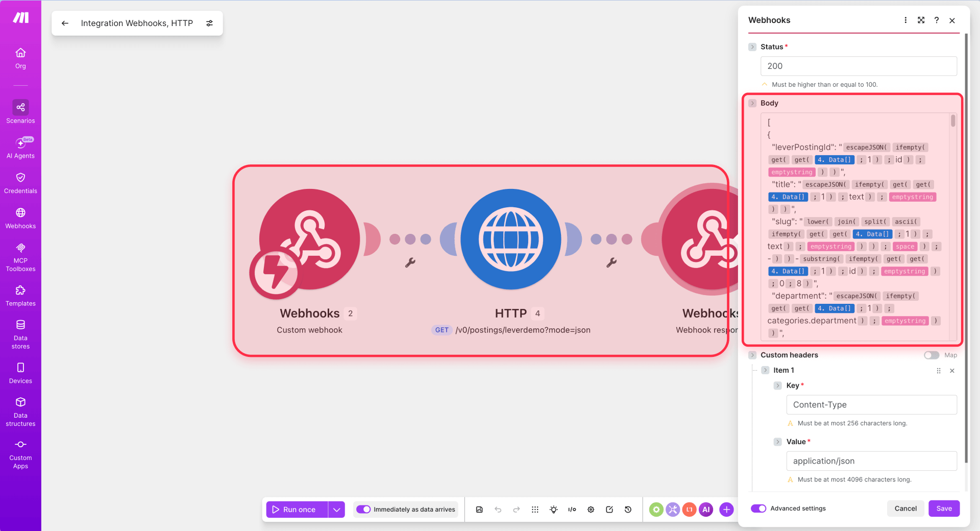
Task: Expand Custom headers info chevron
Action: point(752,355)
